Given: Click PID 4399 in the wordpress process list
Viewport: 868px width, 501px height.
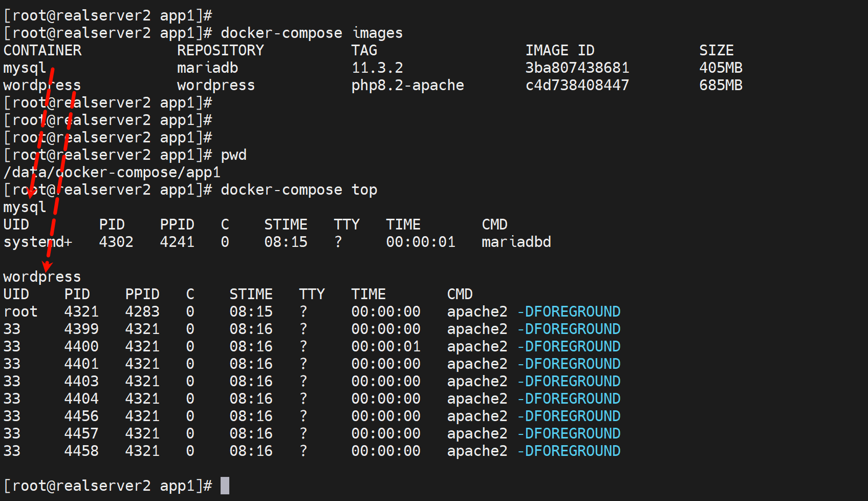Looking at the screenshot, I should 81,329.
